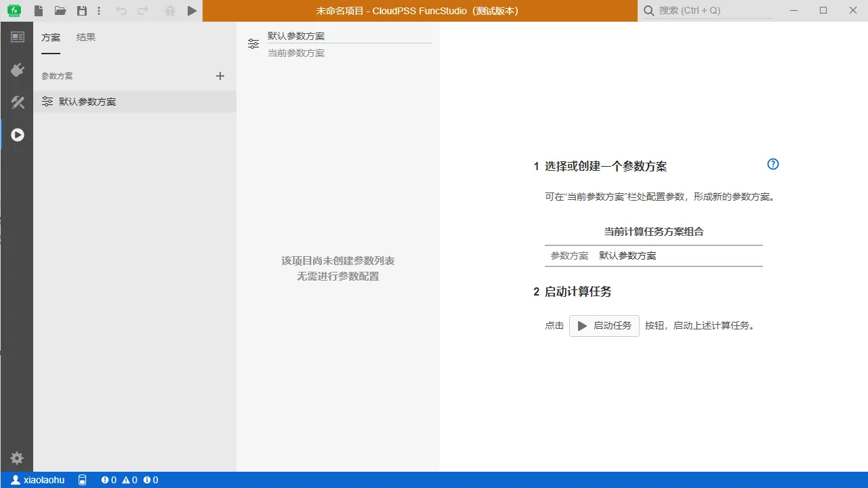Screen dimensions: 868x488
Task: Click sliders icon beside 当前参数方案
Action: point(253,43)
